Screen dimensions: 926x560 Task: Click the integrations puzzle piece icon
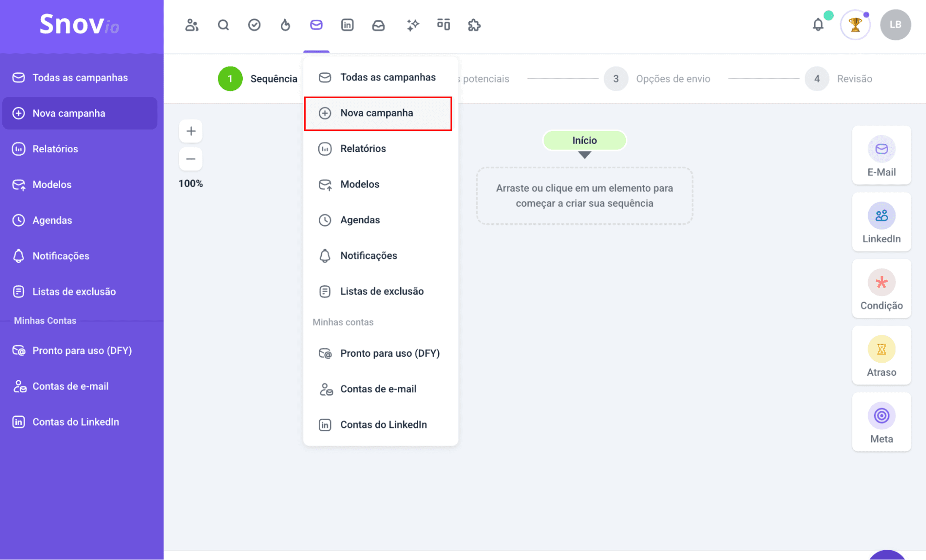pyautogui.click(x=474, y=25)
